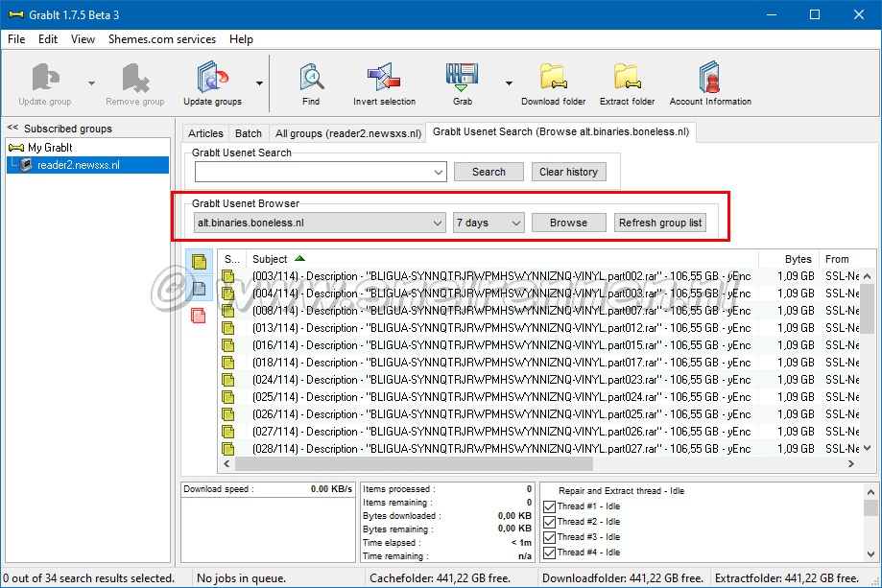Screen dimensions: 882x588
Task: Toggle the Thread #3 checkbox
Action: pos(550,537)
